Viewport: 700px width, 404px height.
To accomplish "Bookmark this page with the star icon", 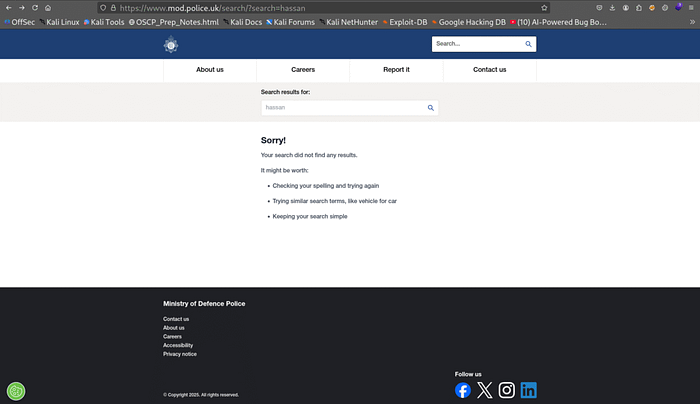I will pos(544,8).
